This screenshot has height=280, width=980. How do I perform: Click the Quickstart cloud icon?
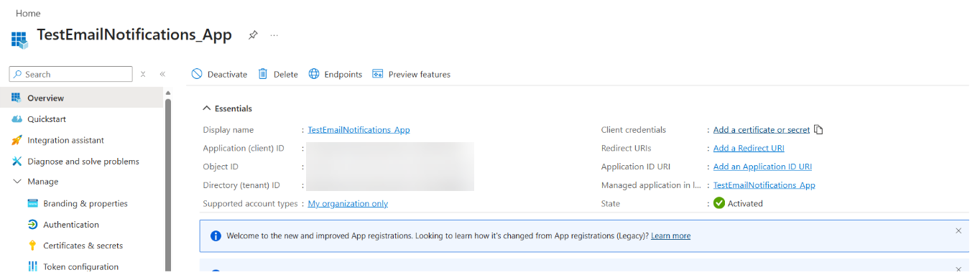(17, 119)
